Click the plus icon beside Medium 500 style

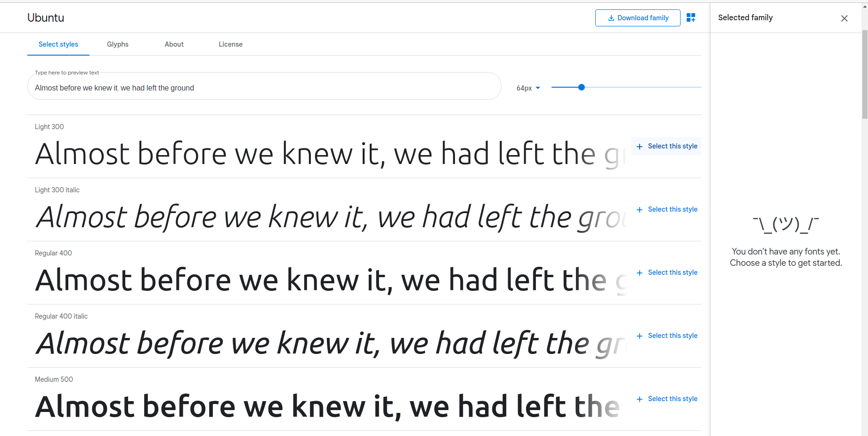640,399
